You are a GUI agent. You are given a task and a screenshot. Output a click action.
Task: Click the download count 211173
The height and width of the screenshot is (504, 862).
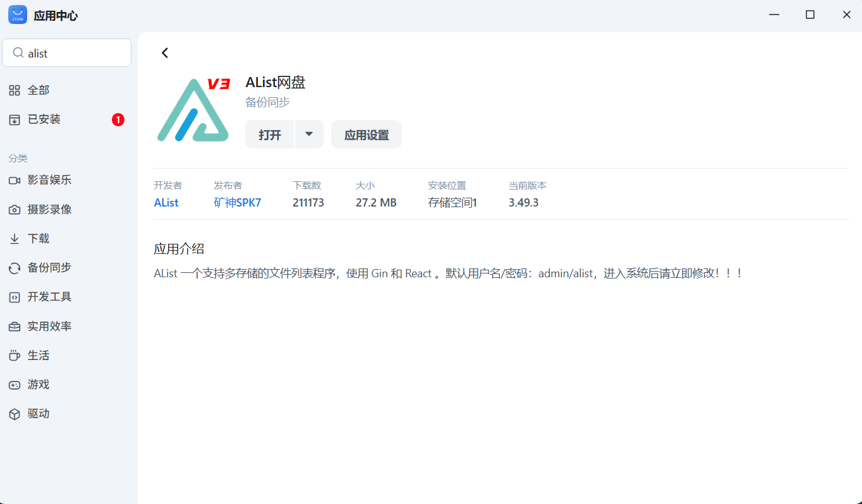(308, 203)
